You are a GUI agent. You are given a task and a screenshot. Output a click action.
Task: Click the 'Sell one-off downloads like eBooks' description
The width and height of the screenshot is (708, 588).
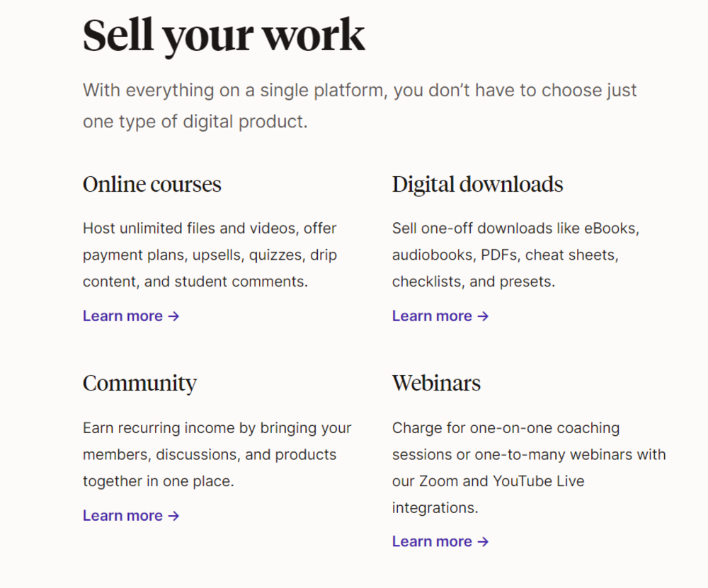515,255
